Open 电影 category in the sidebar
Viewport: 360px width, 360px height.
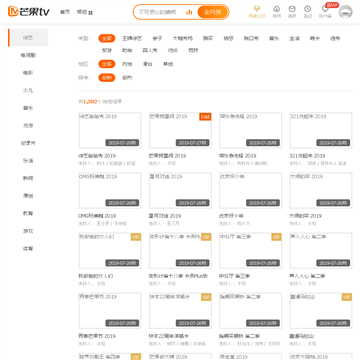coord(28,73)
